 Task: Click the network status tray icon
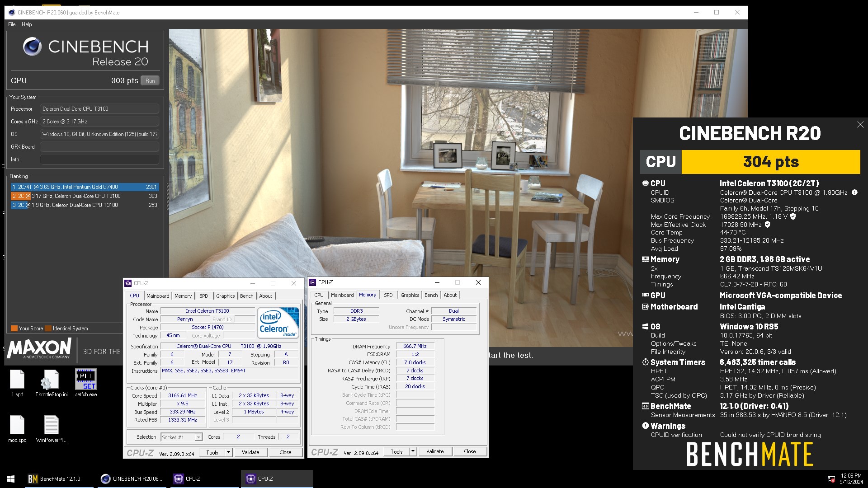(x=831, y=479)
